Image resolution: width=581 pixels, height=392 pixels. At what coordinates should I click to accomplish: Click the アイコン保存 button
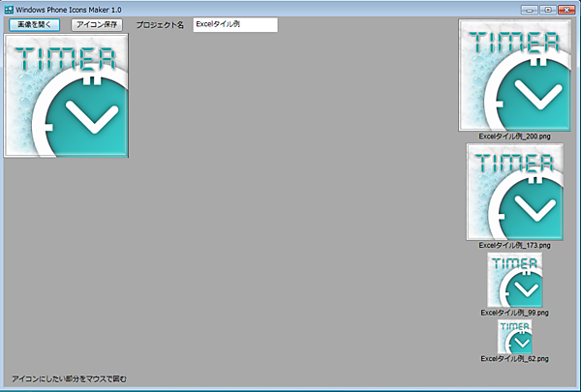(x=97, y=25)
